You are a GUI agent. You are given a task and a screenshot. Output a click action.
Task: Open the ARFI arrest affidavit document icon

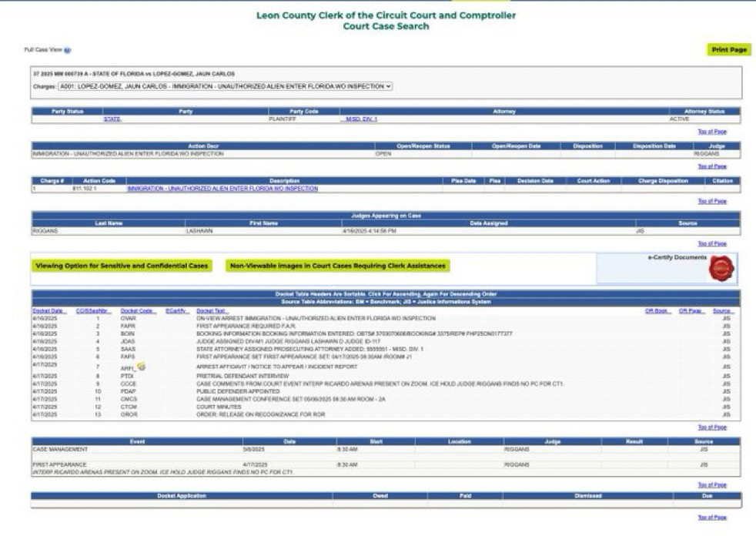point(141,367)
